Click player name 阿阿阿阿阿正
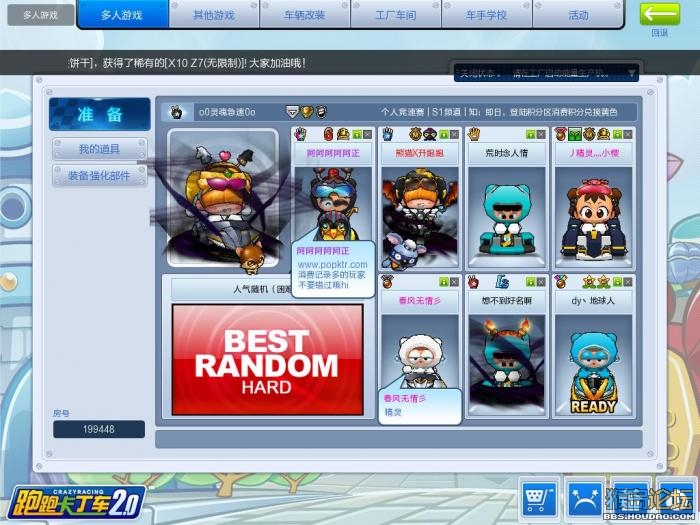700x525 pixels. coord(333,153)
